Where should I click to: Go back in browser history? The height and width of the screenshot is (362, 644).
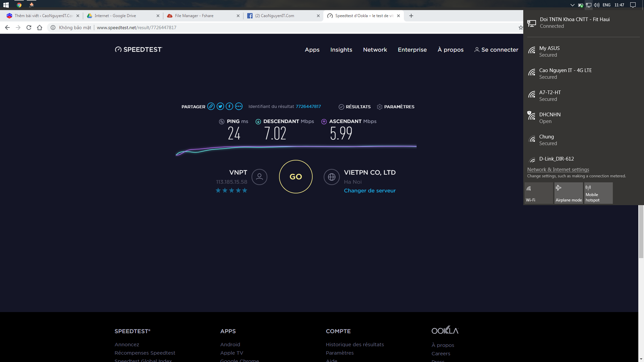point(7,27)
